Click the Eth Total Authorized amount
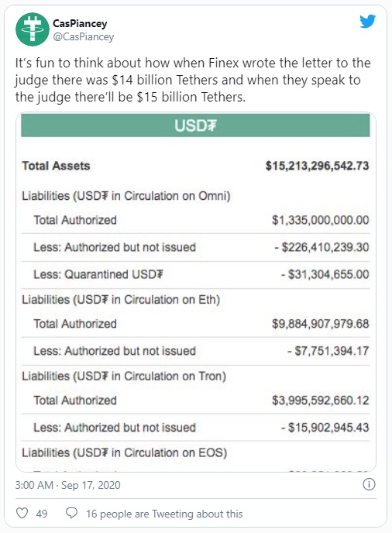This screenshot has height=533, width=392. pyautogui.click(x=320, y=324)
